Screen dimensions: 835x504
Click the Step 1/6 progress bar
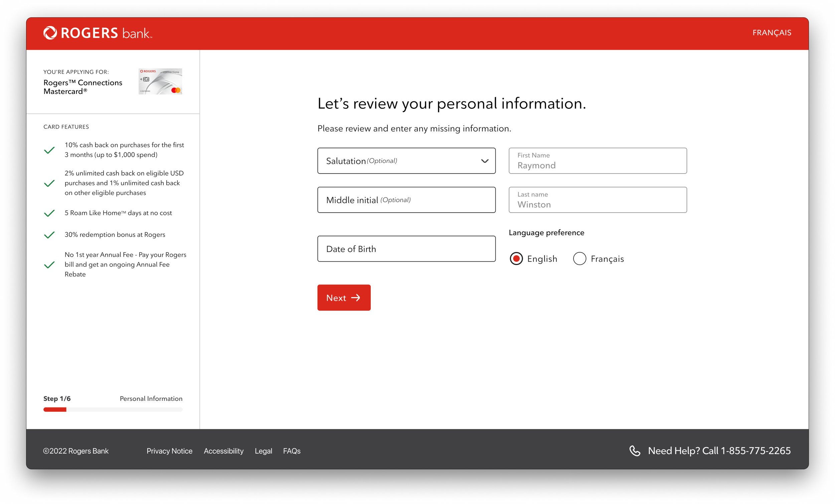pyautogui.click(x=113, y=410)
